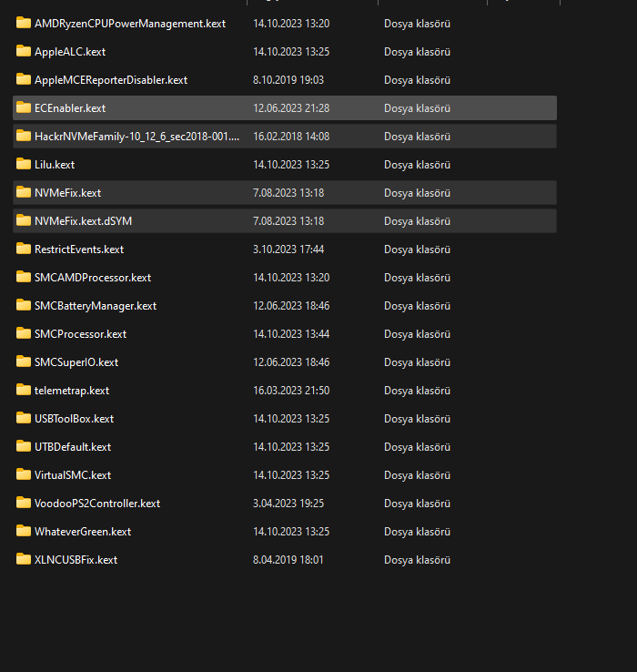This screenshot has width=637, height=672.
Task: Select the UTBDefault.kext file name
Action: [73, 447]
